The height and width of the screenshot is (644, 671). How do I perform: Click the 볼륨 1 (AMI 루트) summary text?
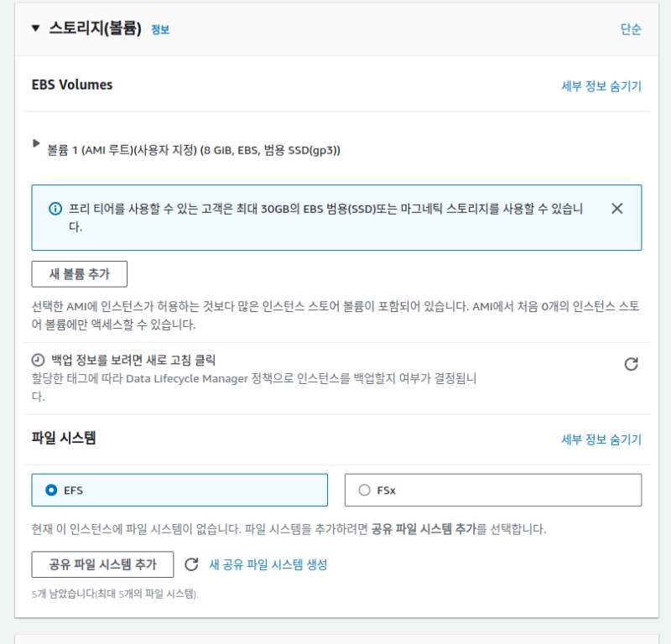(x=193, y=150)
